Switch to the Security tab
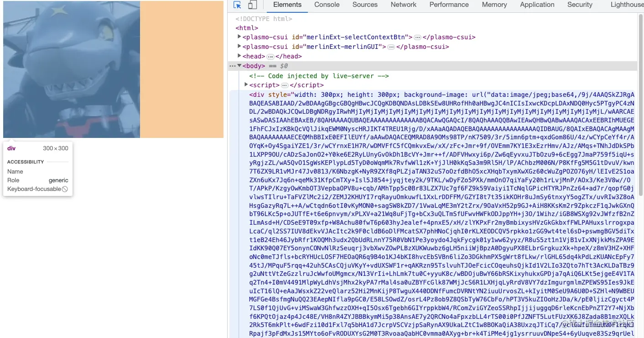This screenshot has width=644, height=338. coord(580,5)
